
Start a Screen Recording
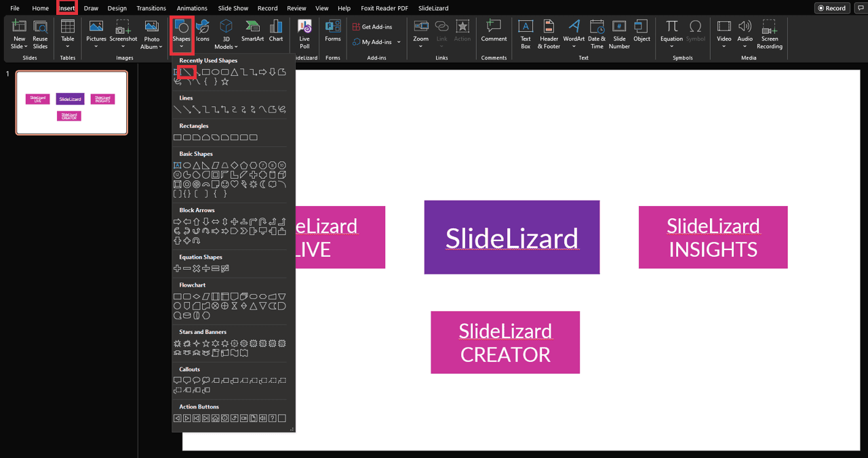pos(769,27)
